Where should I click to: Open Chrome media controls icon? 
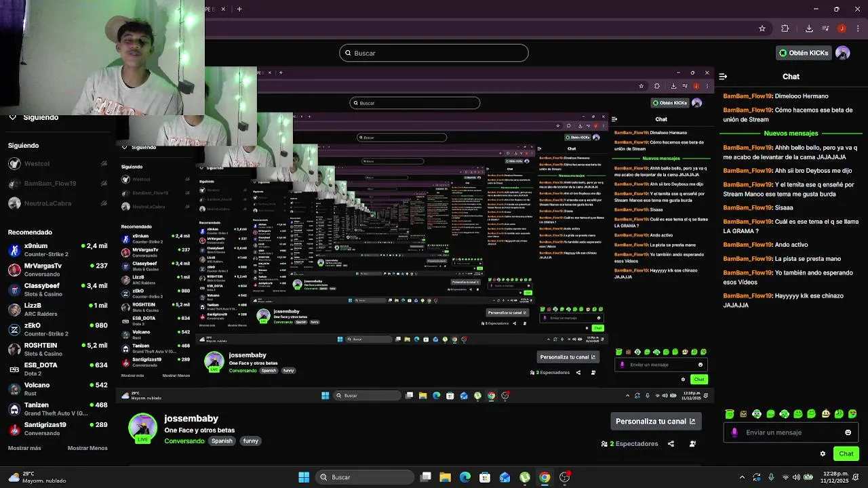pyautogui.click(x=825, y=28)
